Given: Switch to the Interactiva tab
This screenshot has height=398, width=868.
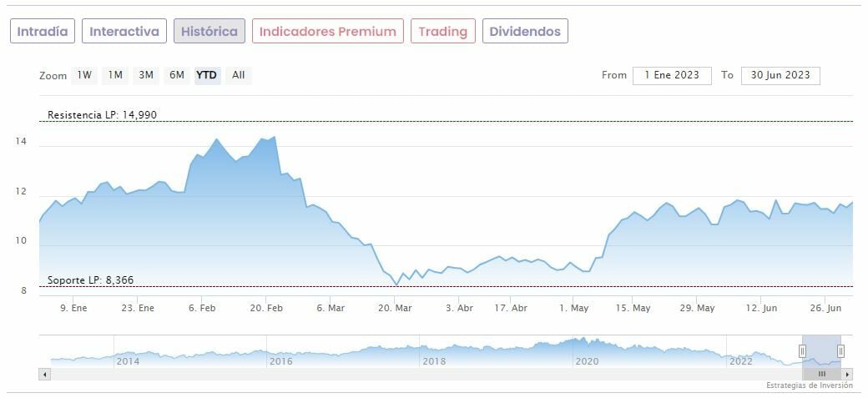Looking at the screenshot, I should pyautogui.click(x=124, y=32).
